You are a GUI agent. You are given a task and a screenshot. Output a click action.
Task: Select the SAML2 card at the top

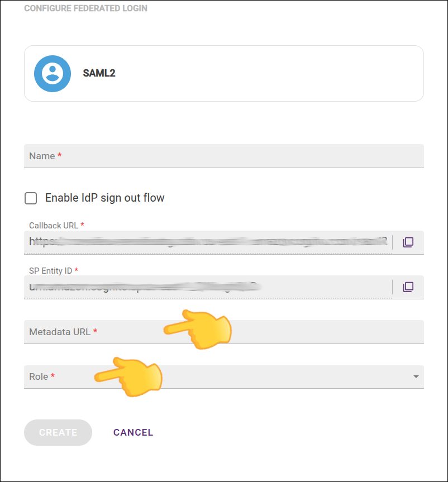(x=223, y=73)
